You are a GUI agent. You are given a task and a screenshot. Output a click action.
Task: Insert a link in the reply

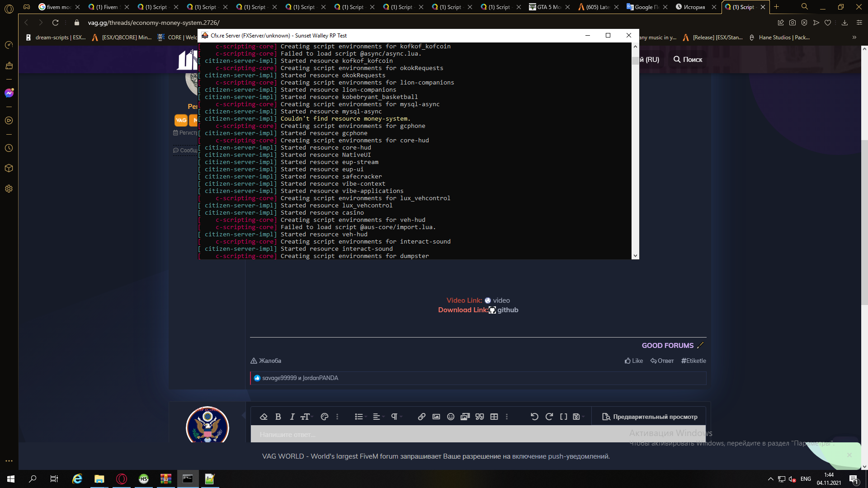(421, 417)
